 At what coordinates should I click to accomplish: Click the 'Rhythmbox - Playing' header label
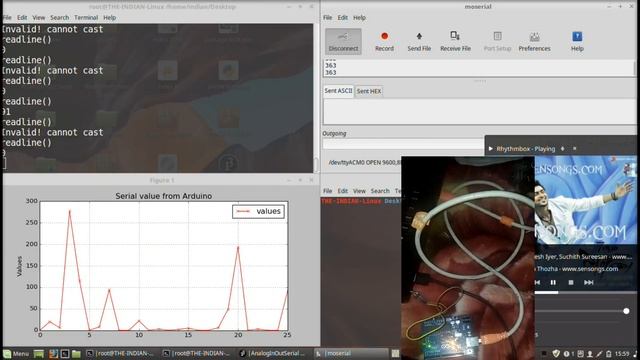(x=526, y=149)
